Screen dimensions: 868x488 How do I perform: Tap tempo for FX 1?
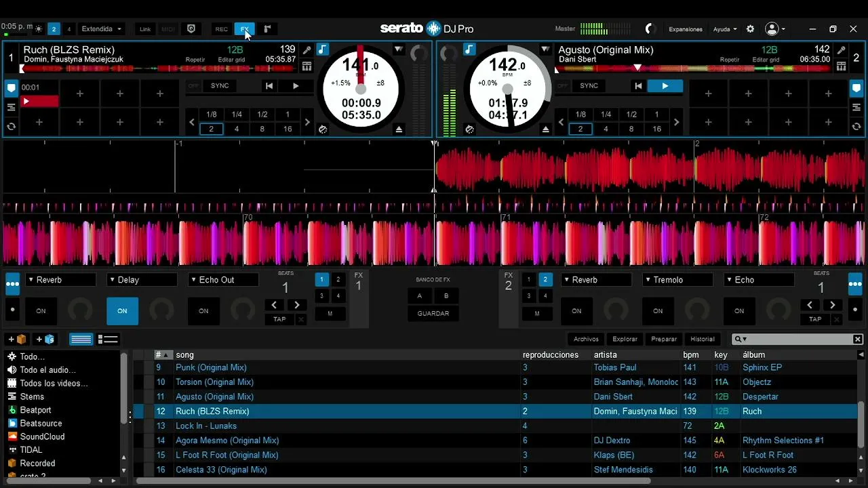point(279,319)
